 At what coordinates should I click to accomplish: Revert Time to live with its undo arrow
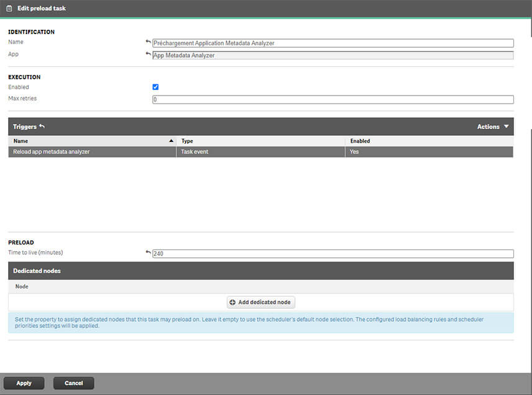point(148,251)
